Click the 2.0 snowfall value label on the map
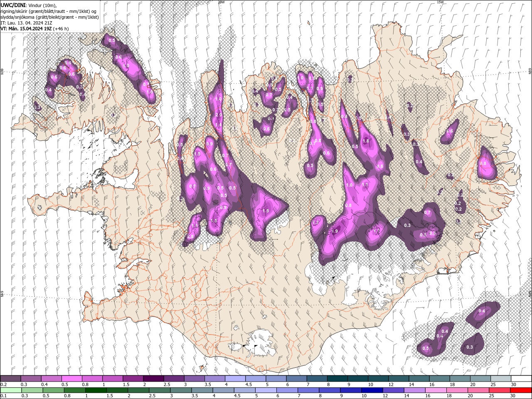 tap(219, 115)
